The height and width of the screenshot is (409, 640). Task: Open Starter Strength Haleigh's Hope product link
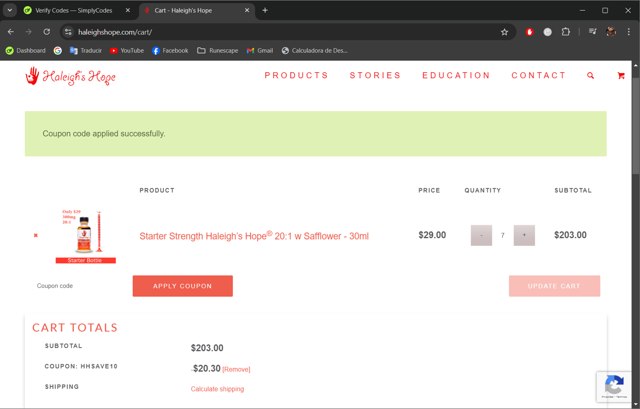point(254,236)
